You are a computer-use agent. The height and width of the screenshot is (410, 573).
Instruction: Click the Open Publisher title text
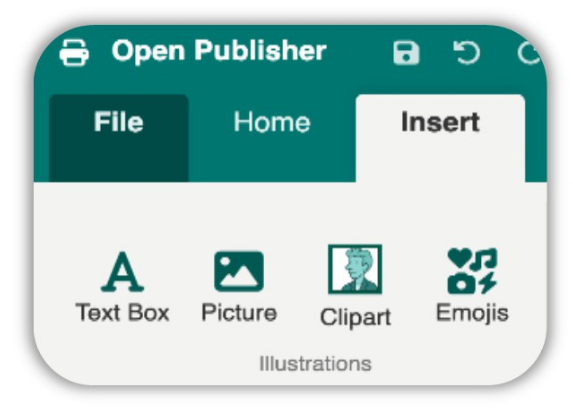coord(219,51)
